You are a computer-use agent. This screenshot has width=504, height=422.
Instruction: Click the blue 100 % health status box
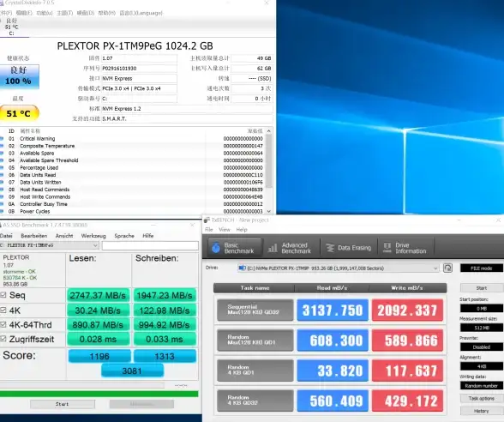19,76
